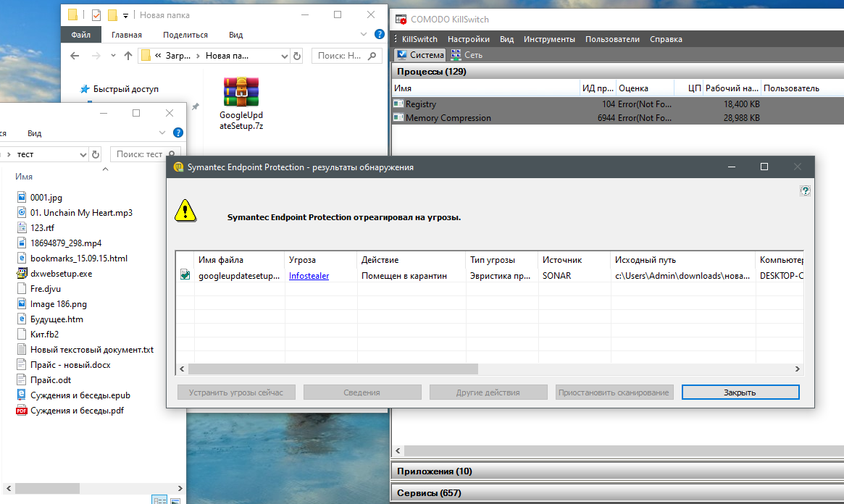Click the pin icon beside Быстрый доступ
Image resolution: width=844 pixels, height=504 pixels.
pyautogui.click(x=196, y=107)
